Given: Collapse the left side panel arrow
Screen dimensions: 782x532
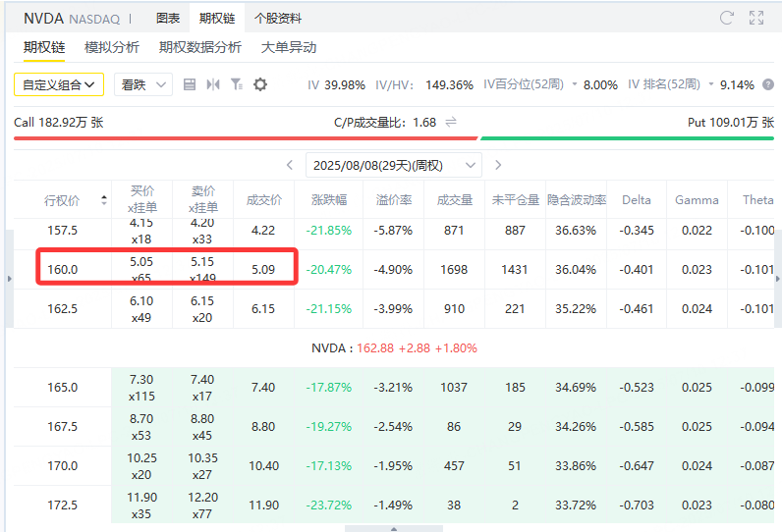Looking at the screenshot, I should pos(9,279).
